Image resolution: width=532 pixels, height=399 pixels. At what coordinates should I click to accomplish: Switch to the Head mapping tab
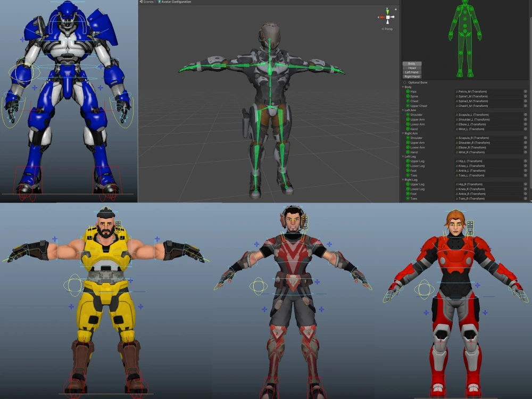(412, 68)
